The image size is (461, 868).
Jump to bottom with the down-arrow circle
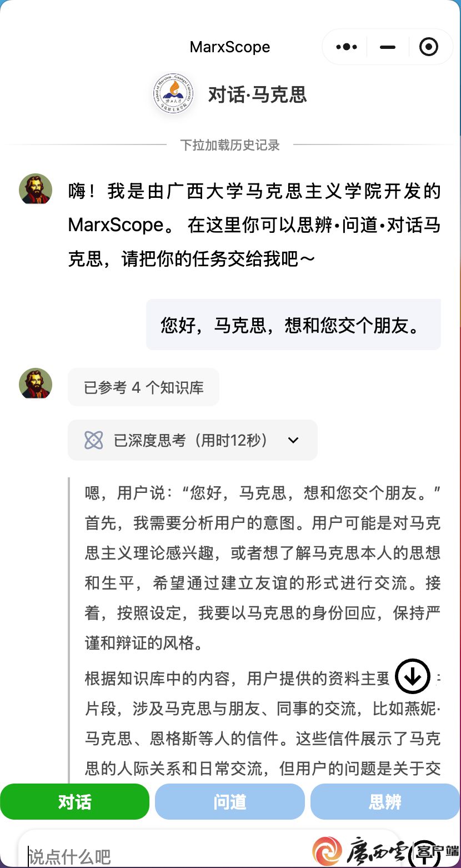pos(413,676)
